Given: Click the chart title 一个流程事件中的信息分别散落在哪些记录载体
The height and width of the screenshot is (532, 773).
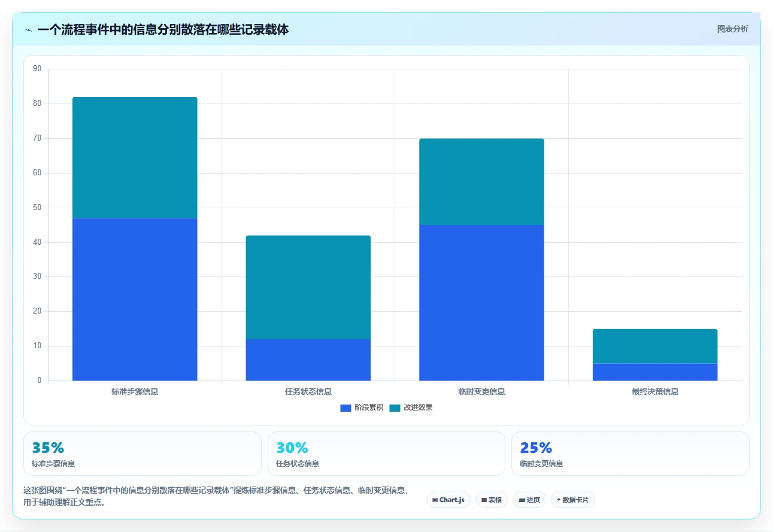Looking at the screenshot, I should [x=163, y=29].
